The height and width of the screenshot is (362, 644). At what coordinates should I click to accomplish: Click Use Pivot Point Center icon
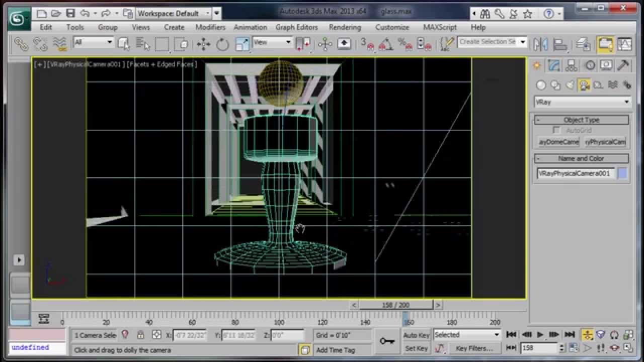[x=303, y=45]
